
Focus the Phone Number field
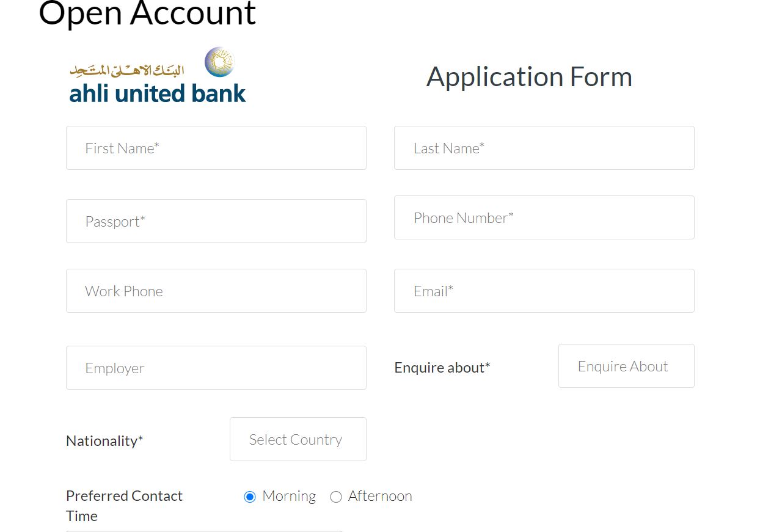coord(544,217)
